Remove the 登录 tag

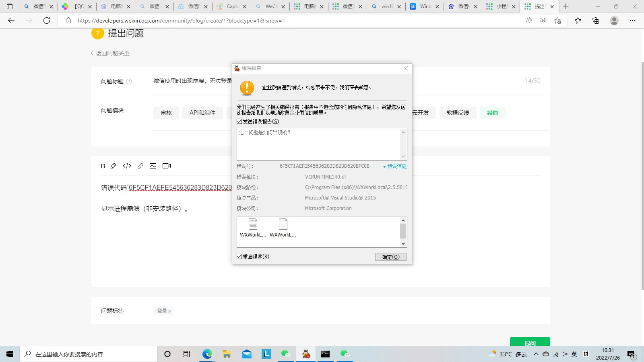click(170, 311)
